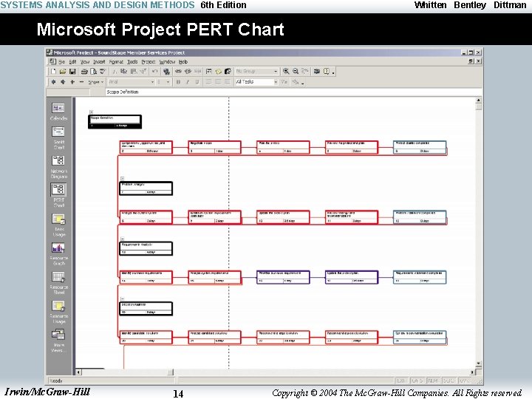The image size is (532, 399).
Task: Open the Tools menu
Action: pos(132,62)
